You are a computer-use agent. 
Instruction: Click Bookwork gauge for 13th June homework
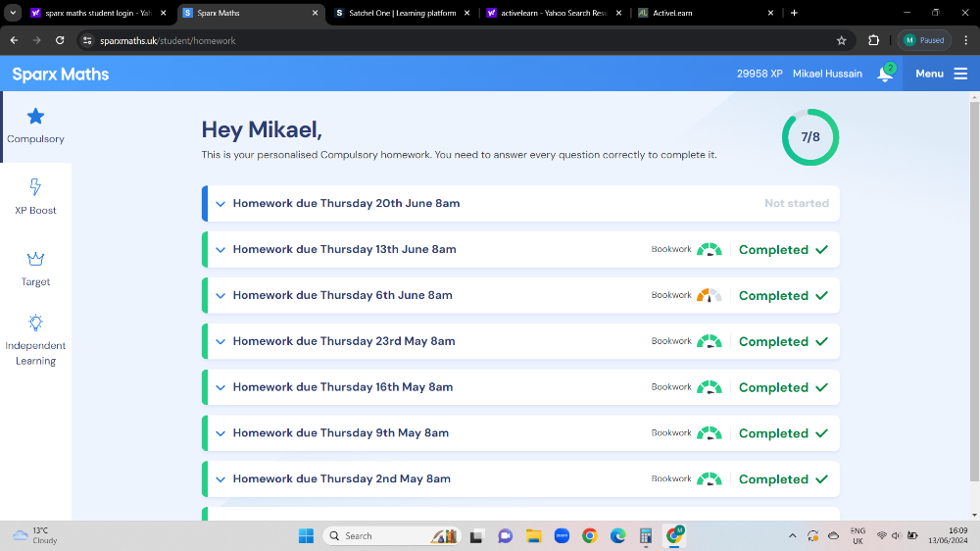pyautogui.click(x=709, y=250)
